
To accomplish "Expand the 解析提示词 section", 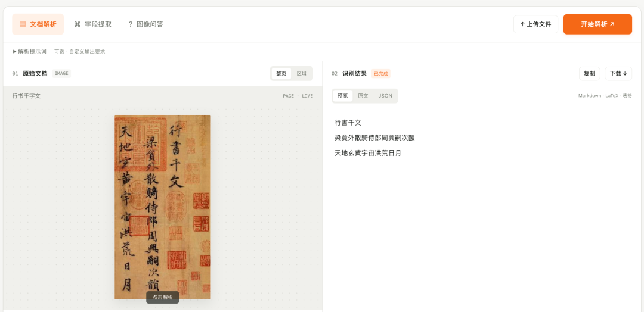I will pyautogui.click(x=30, y=52).
